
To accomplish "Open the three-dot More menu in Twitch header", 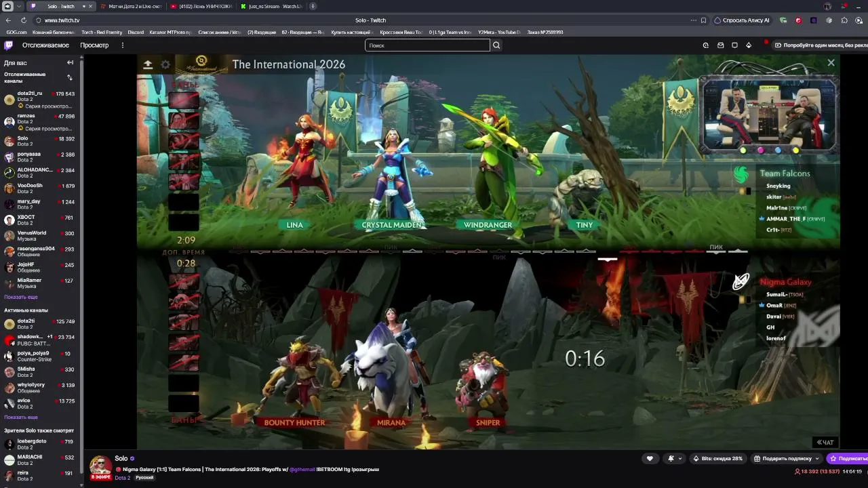I will 123,45.
